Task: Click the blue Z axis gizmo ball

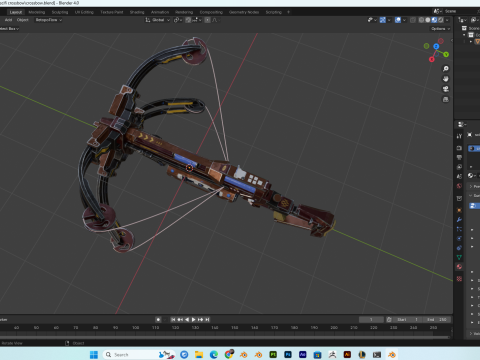Action: [436, 46]
